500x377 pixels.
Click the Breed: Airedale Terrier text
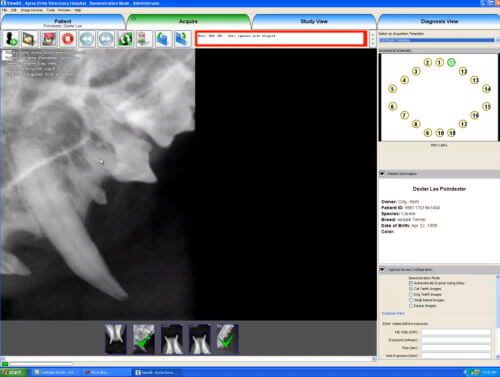point(403,220)
